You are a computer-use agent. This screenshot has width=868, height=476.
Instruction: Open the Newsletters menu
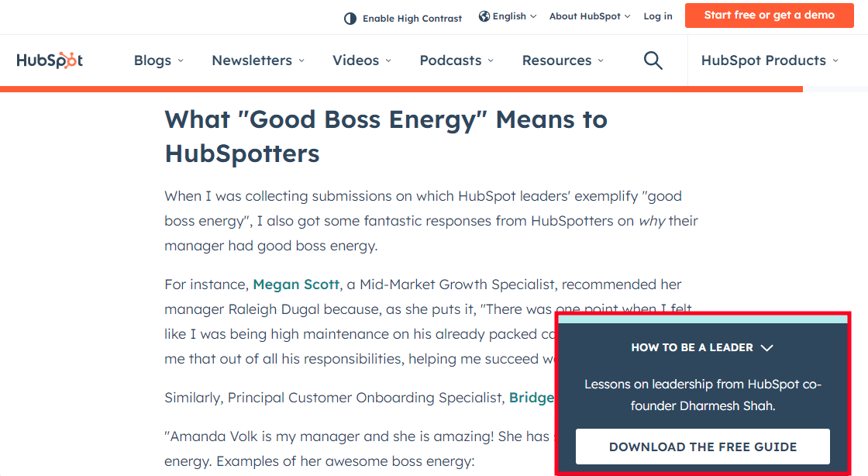[x=258, y=60]
